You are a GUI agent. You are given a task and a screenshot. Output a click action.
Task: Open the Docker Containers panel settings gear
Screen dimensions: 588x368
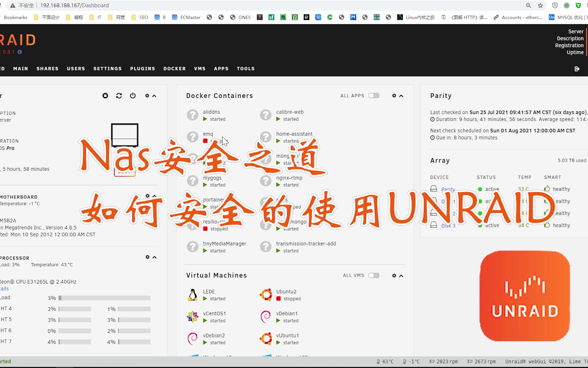pos(394,96)
